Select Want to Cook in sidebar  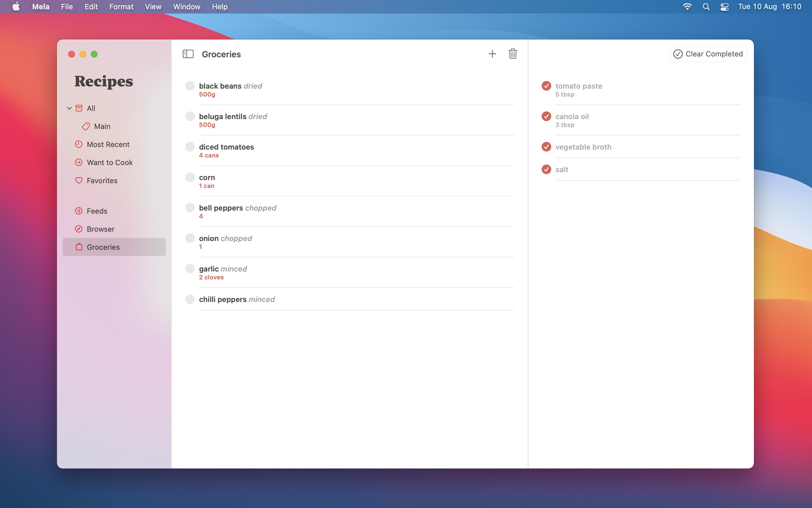[x=114, y=163]
